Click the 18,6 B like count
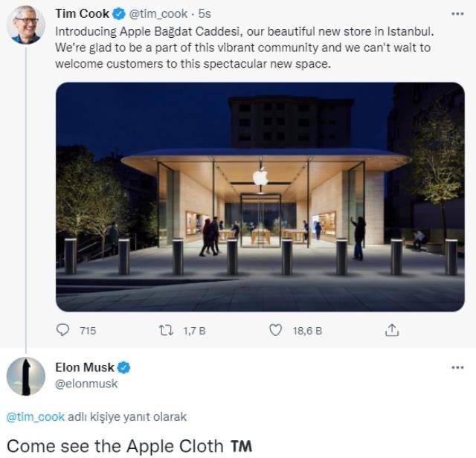The width and height of the screenshot is (476, 458). pos(307,331)
